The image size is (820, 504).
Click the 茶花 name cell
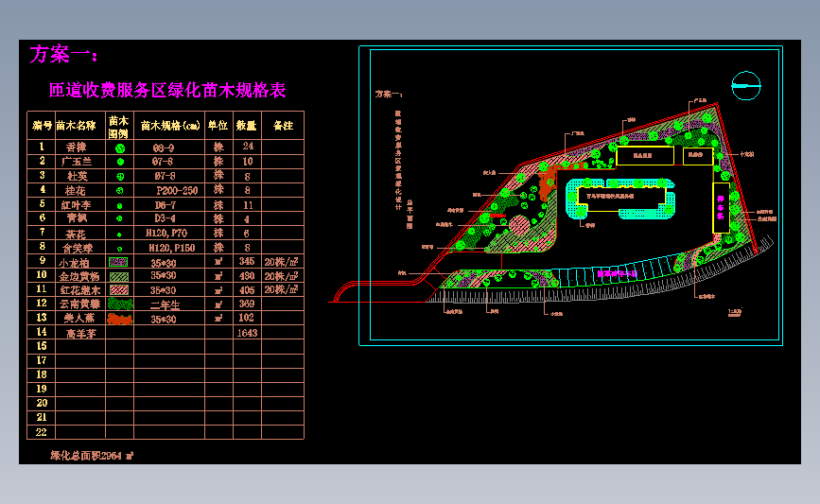(x=76, y=235)
